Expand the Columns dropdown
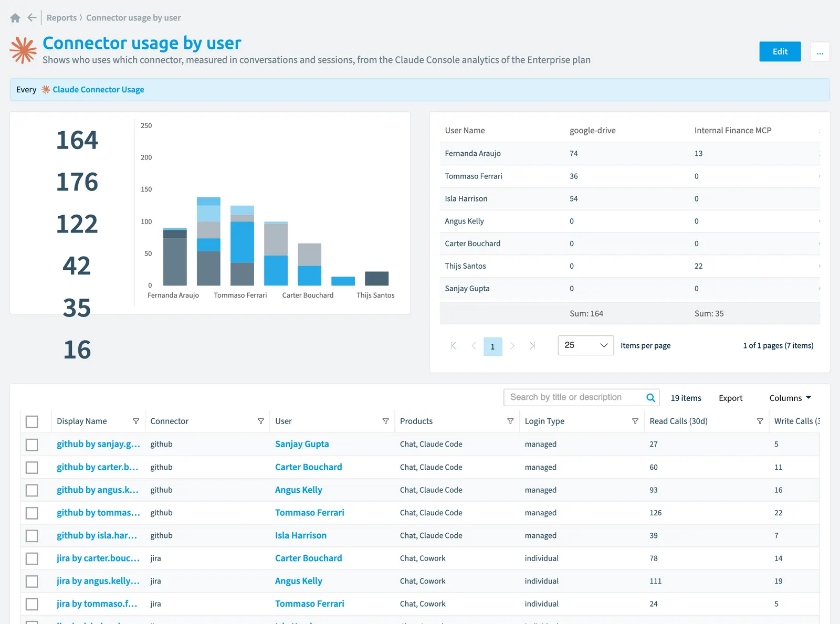This screenshot has width=840, height=624. 790,398
